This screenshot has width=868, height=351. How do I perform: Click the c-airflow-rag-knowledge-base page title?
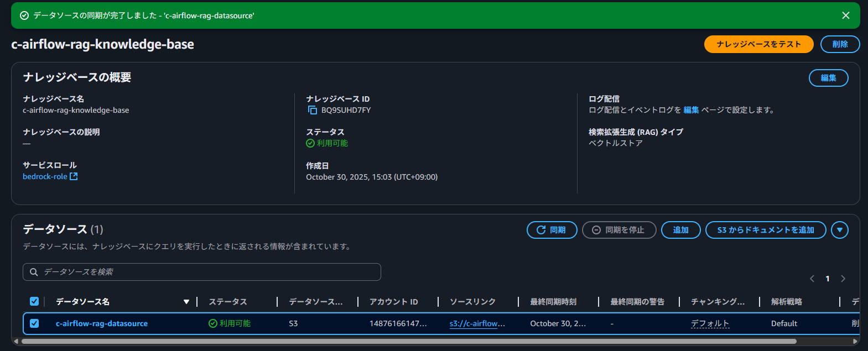[103, 44]
